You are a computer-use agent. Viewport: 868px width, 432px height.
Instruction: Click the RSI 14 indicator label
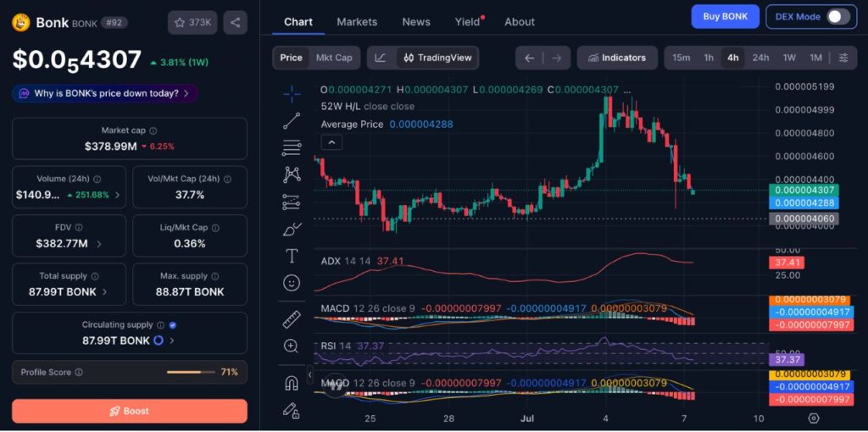tap(336, 346)
